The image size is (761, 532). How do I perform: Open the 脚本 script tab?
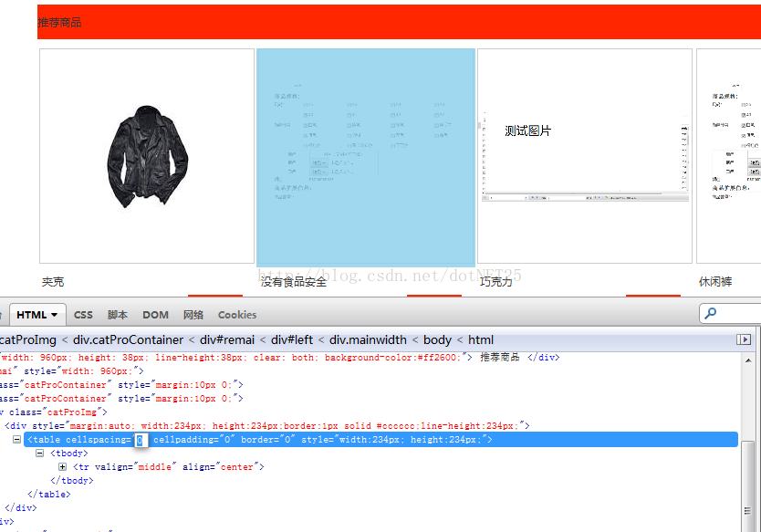[118, 315]
